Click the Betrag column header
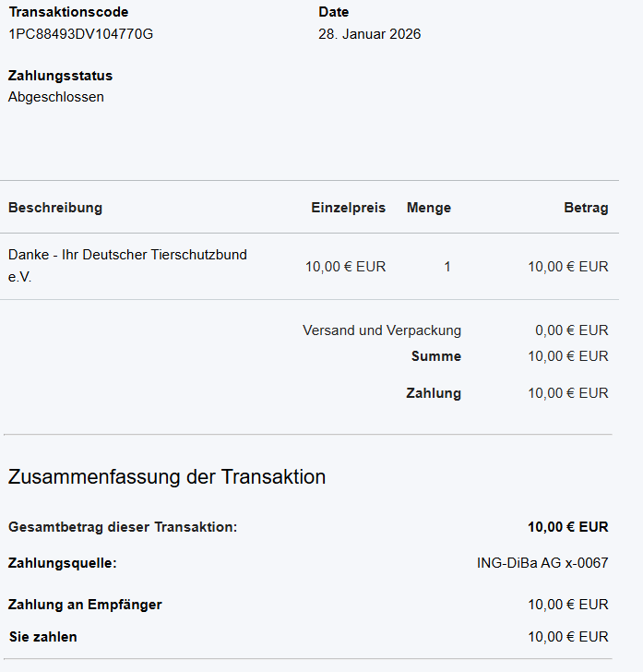 [586, 208]
